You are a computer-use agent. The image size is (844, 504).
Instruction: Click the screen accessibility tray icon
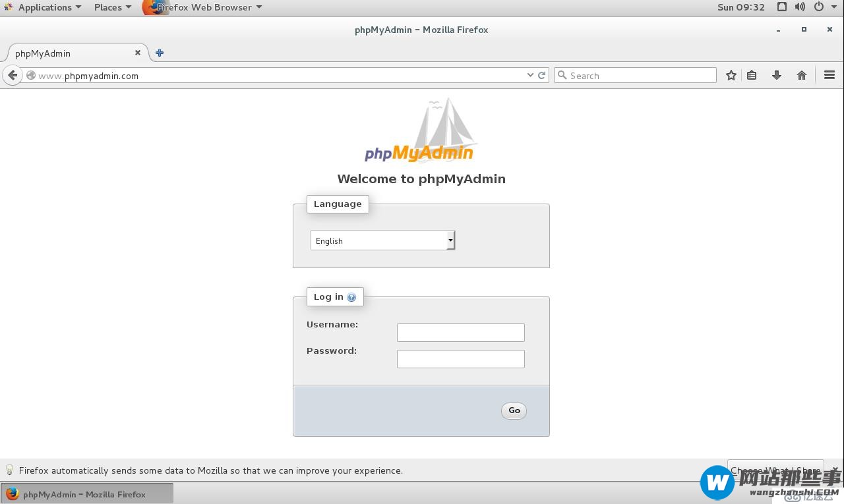pos(782,7)
